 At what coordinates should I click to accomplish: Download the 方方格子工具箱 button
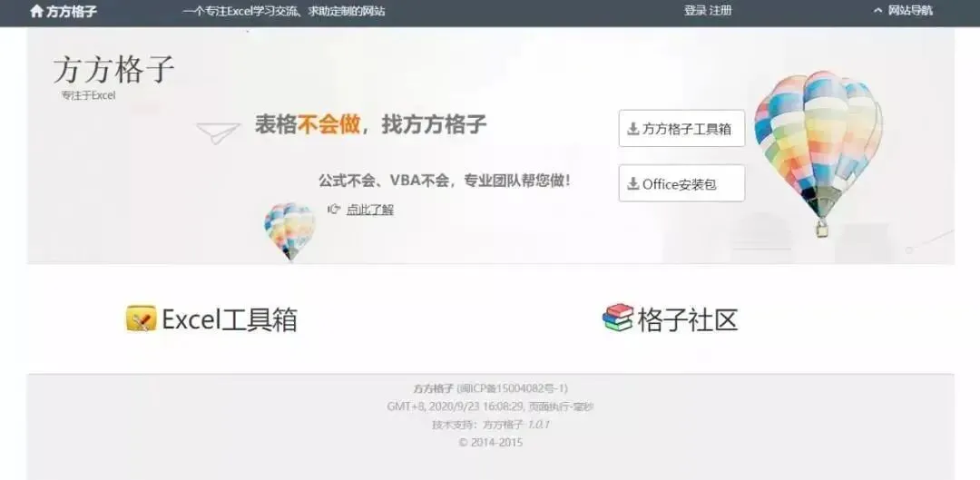point(681,129)
